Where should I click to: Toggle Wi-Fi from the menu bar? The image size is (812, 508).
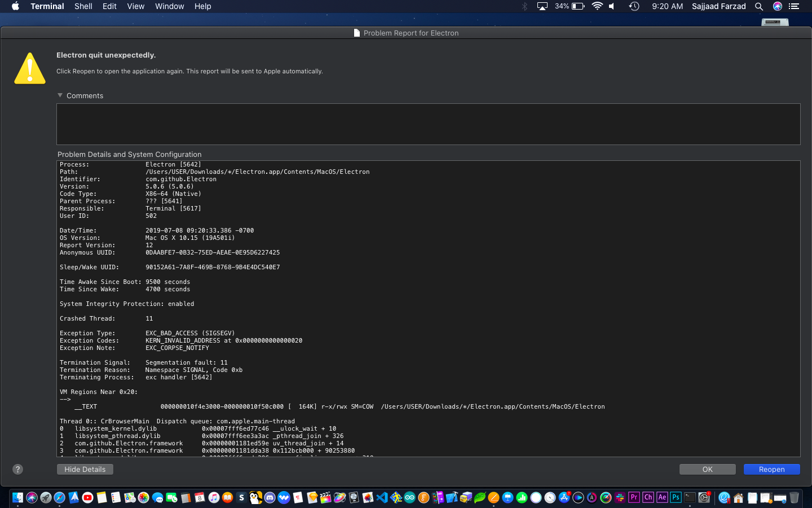(x=597, y=6)
